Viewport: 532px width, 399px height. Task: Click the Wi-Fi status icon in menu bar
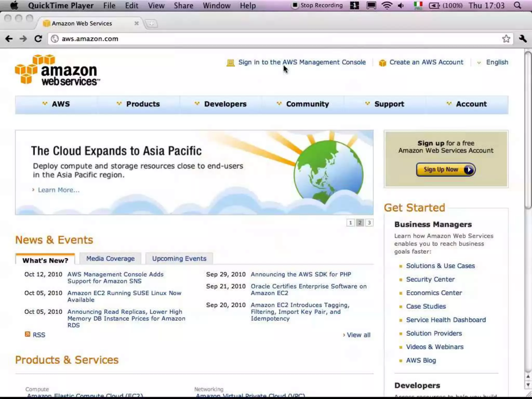387,5
